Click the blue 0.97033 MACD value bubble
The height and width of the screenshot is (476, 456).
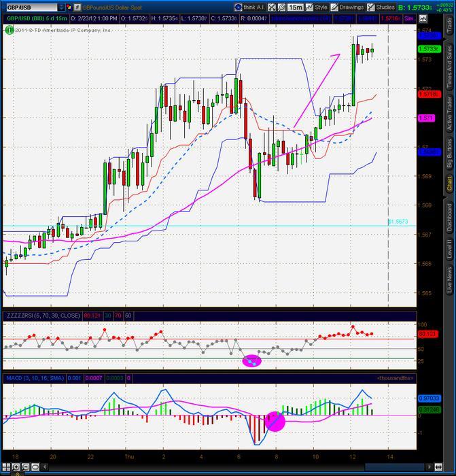click(x=429, y=398)
